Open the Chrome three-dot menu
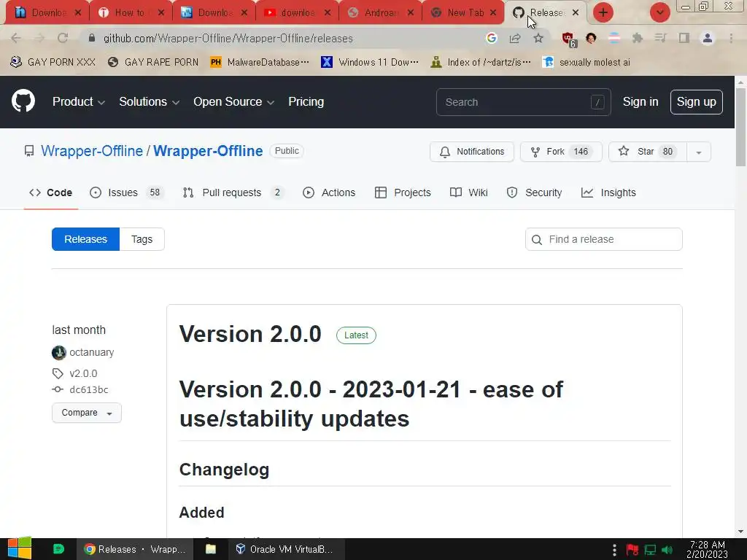This screenshot has width=747, height=560. 731,38
